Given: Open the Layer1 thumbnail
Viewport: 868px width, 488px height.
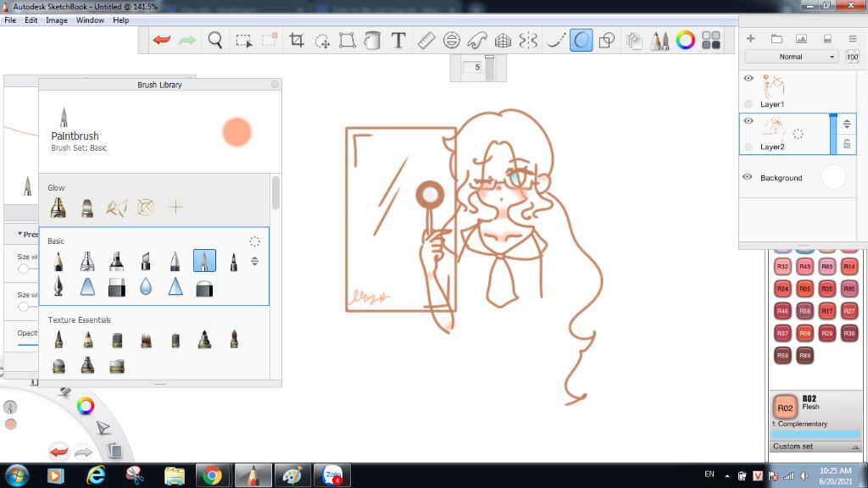Looking at the screenshot, I should 773,87.
